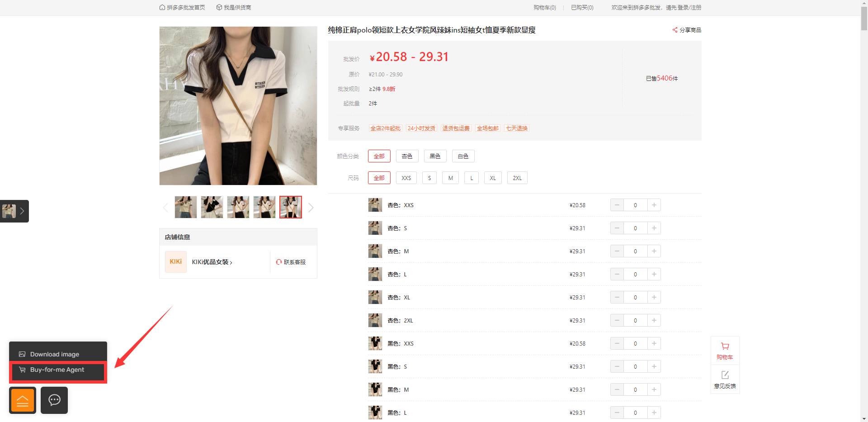
Task: Increase quantity for 杏色 M
Action: coord(654,251)
